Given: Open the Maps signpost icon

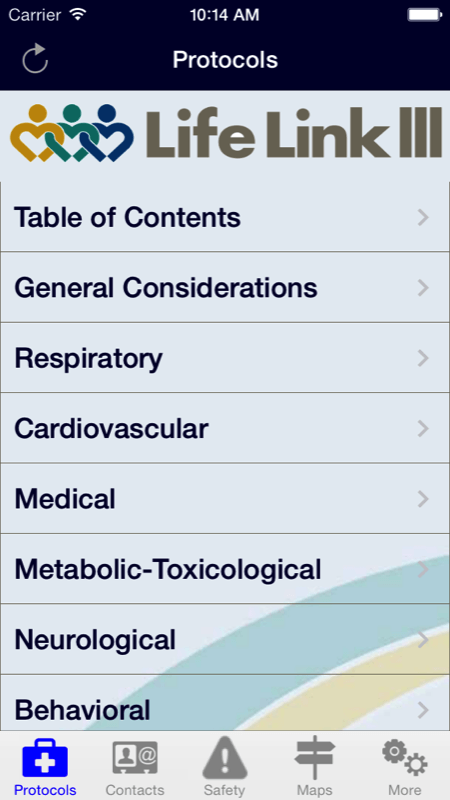Looking at the screenshot, I should point(315,758).
